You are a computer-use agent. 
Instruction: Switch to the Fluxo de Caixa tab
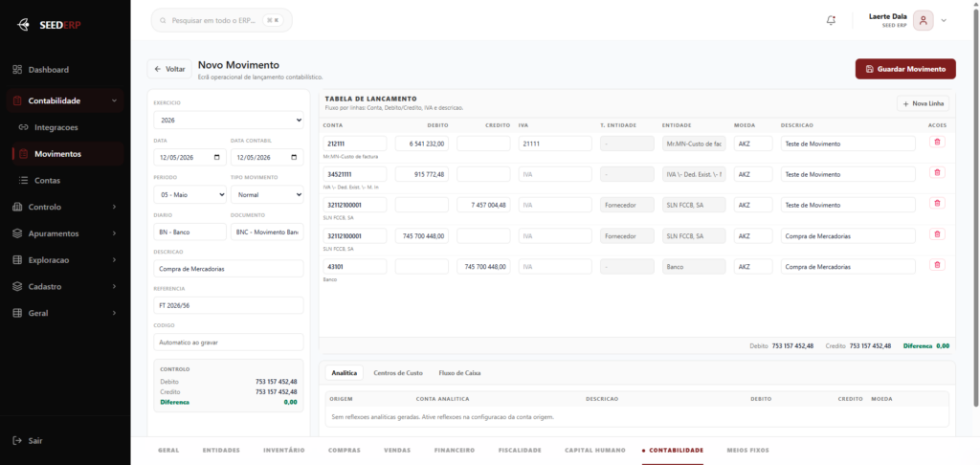[459, 372]
